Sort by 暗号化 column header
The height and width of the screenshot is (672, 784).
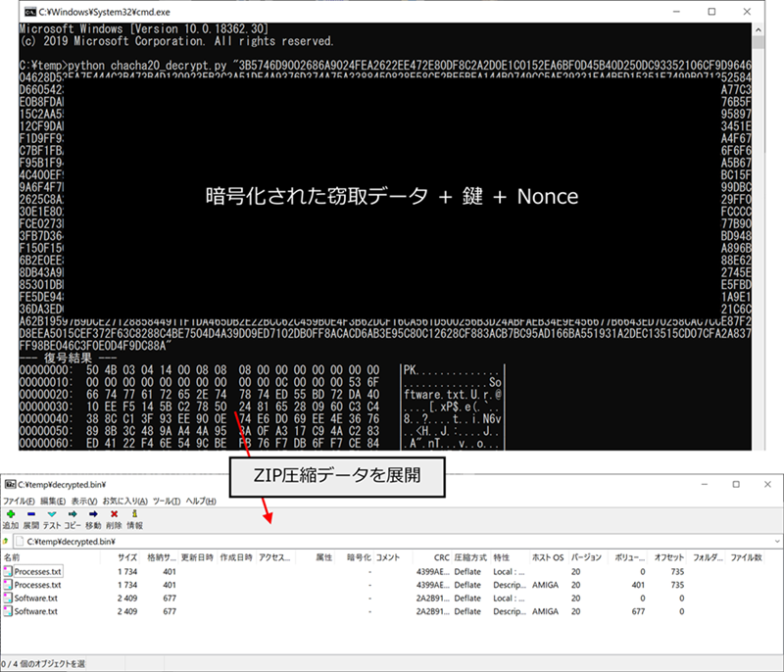[x=359, y=557]
